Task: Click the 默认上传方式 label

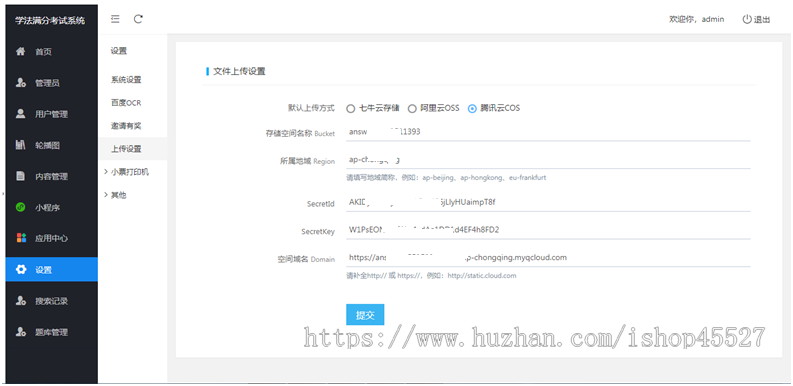Action: pos(312,108)
